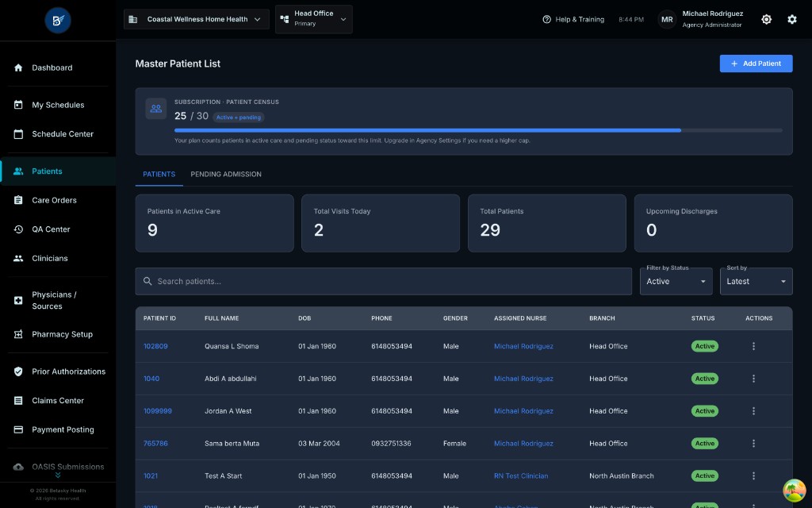This screenshot has height=508, width=812.
Task: Click the MR user avatar
Action: point(667,19)
